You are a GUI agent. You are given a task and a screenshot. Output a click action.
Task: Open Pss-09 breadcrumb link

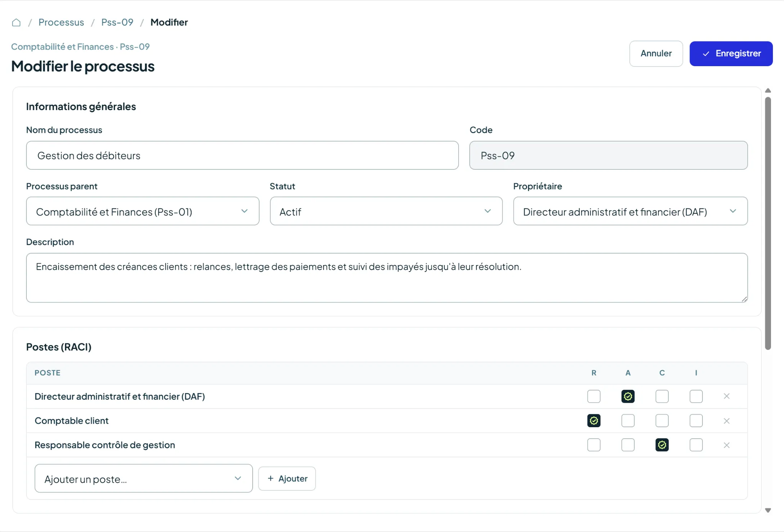point(117,22)
